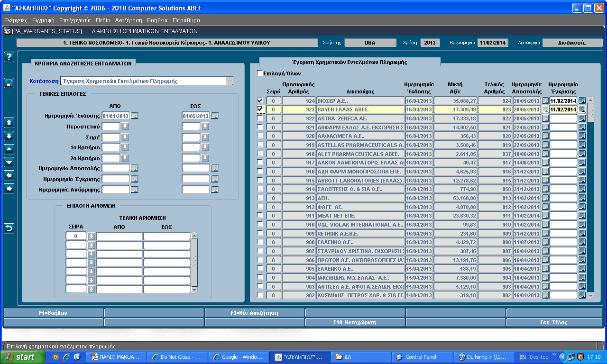Check the ΔΕΗ row checkbox
The image size is (607, 364).
[259, 198]
